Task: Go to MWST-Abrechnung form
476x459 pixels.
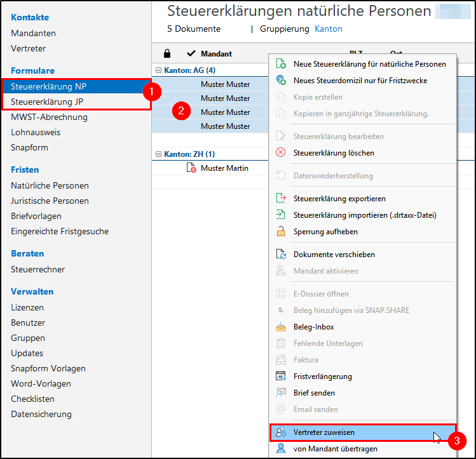Action: (x=49, y=117)
